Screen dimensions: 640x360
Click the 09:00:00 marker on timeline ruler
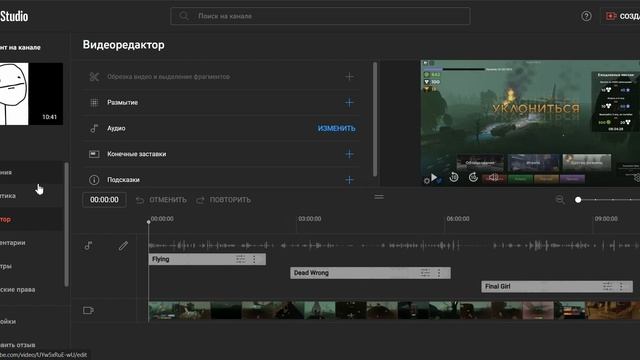pyautogui.click(x=606, y=219)
